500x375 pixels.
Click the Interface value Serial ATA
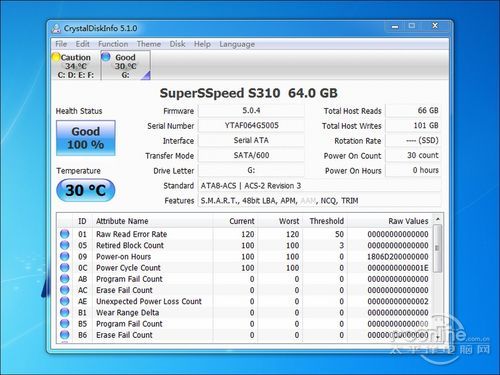pyautogui.click(x=251, y=140)
